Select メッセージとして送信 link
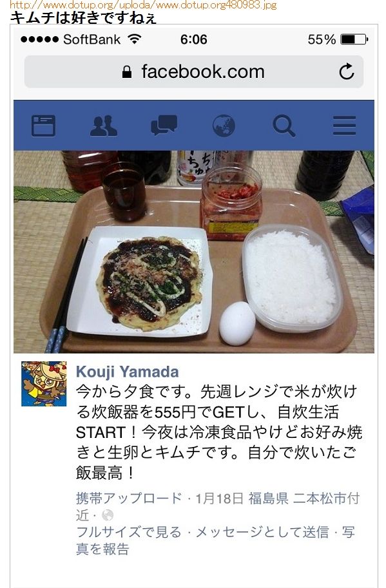The width and height of the screenshot is (386, 588). (262, 532)
